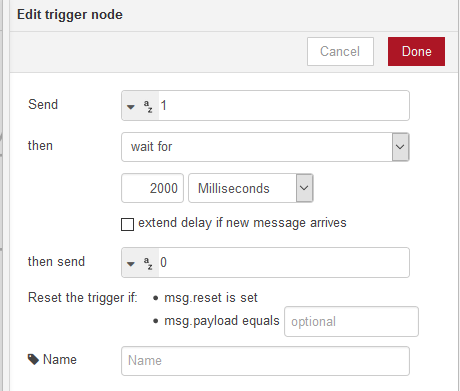The height and width of the screenshot is (391, 460).
Task: Click the Edit trigger node title
Action: point(70,15)
